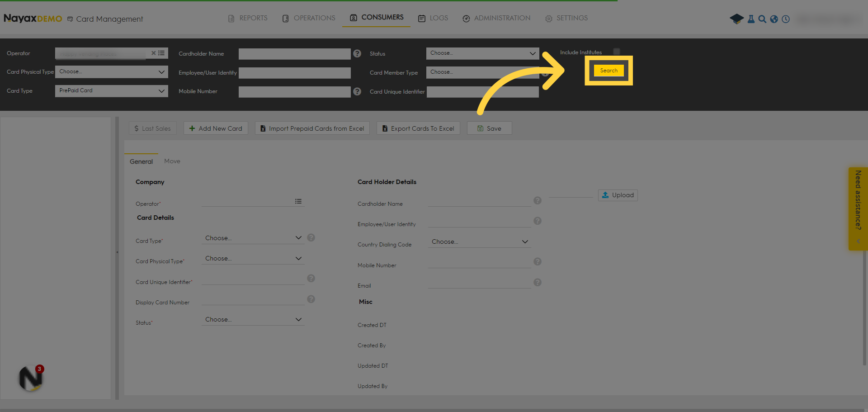Open the OPERATIONS menu
Image resolution: width=868 pixels, height=412 pixels.
(x=309, y=18)
